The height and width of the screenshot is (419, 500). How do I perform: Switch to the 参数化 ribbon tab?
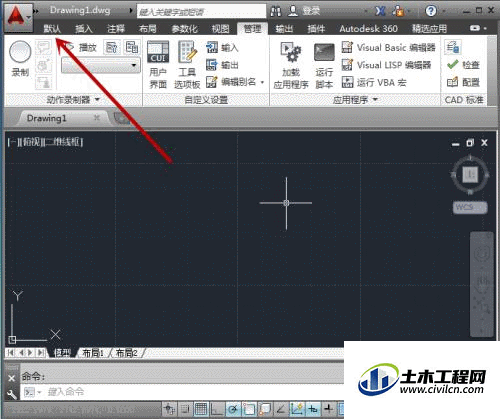pyautogui.click(x=184, y=29)
